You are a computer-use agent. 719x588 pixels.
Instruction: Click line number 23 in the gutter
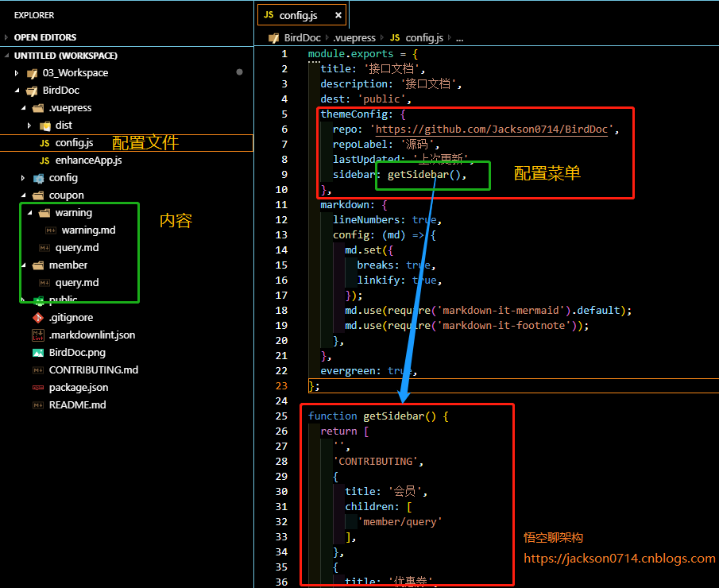pyautogui.click(x=281, y=386)
